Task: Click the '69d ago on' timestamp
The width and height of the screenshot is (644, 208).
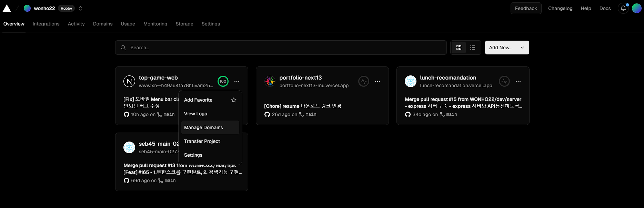Action: click(x=144, y=180)
